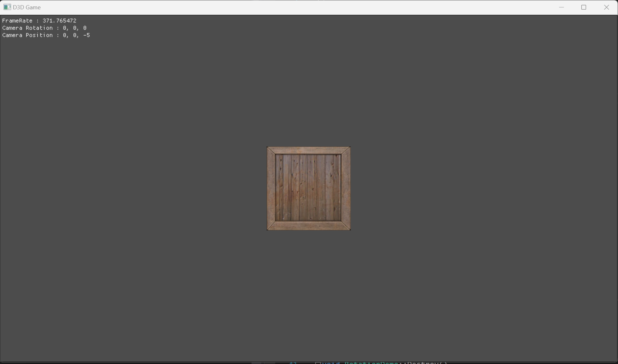
Task: Click the D3D Game app icon
Action: [7, 7]
